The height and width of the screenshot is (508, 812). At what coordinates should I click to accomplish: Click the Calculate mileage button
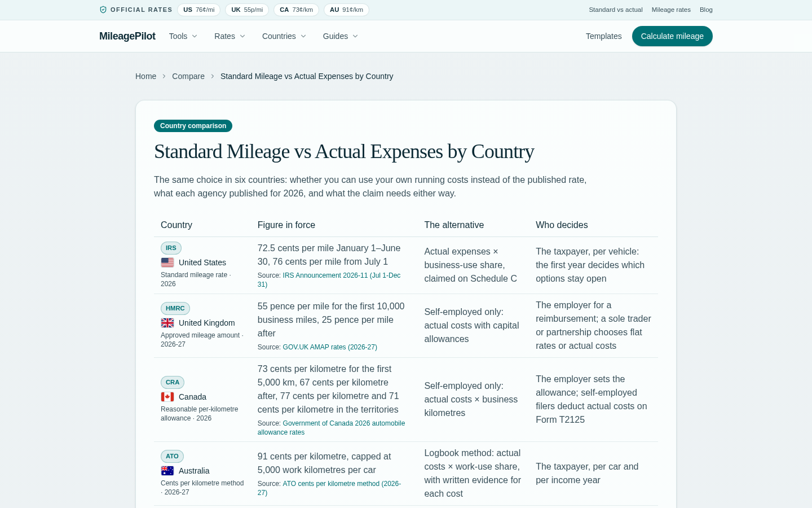pyautogui.click(x=672, y=36)
